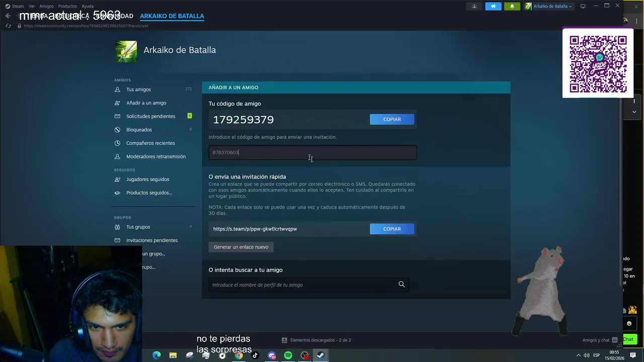Click the address bar lock icon
644x362 pixels.
tap(19, 26)
